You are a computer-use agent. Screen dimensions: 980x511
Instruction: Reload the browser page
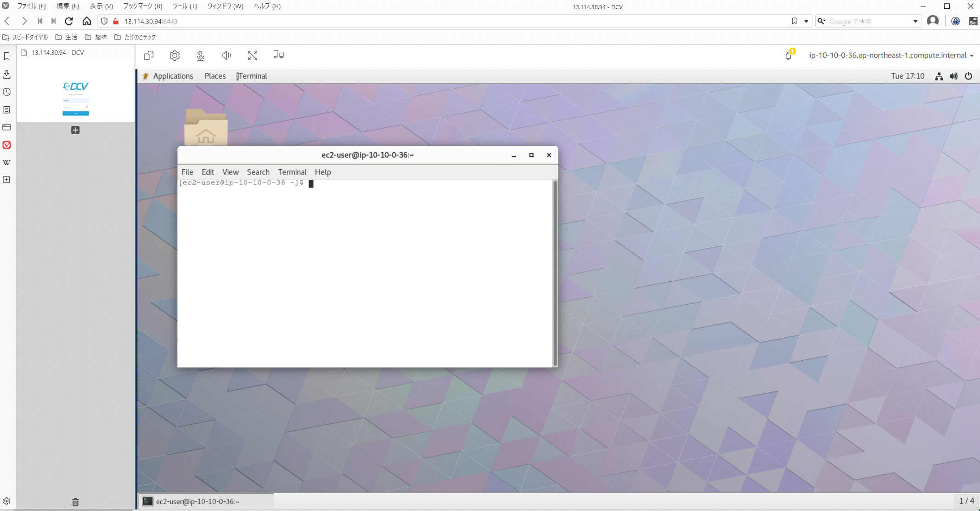pyautogui.click(x=69, y=21)
